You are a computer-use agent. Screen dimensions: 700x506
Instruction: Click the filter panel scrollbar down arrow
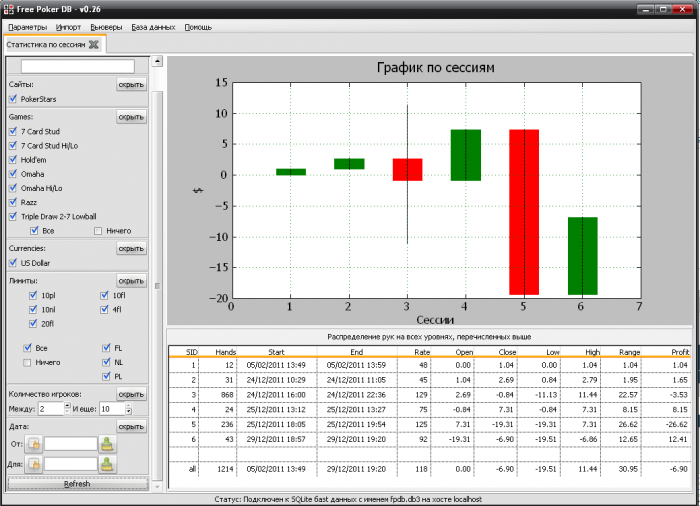point(157,486)
